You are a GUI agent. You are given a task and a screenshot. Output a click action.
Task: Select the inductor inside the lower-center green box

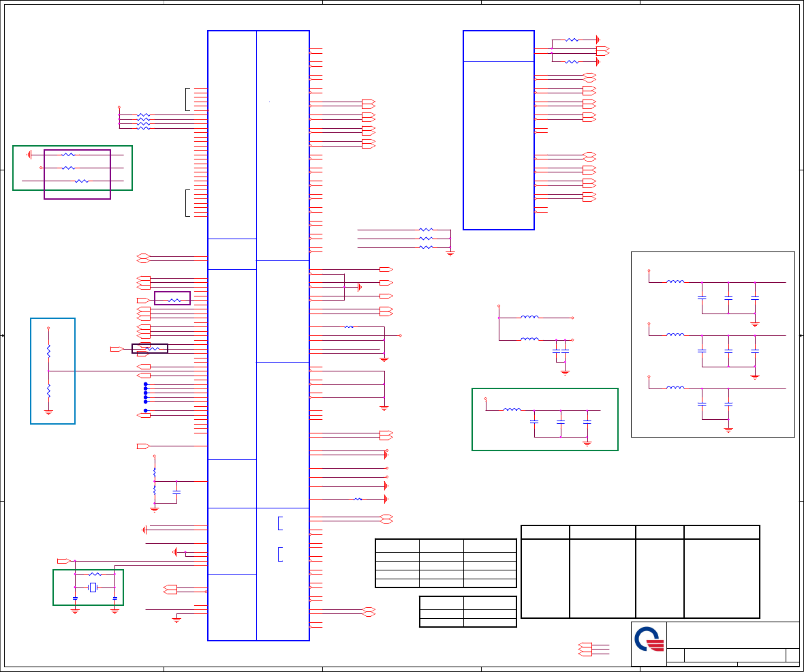[512, 410]
